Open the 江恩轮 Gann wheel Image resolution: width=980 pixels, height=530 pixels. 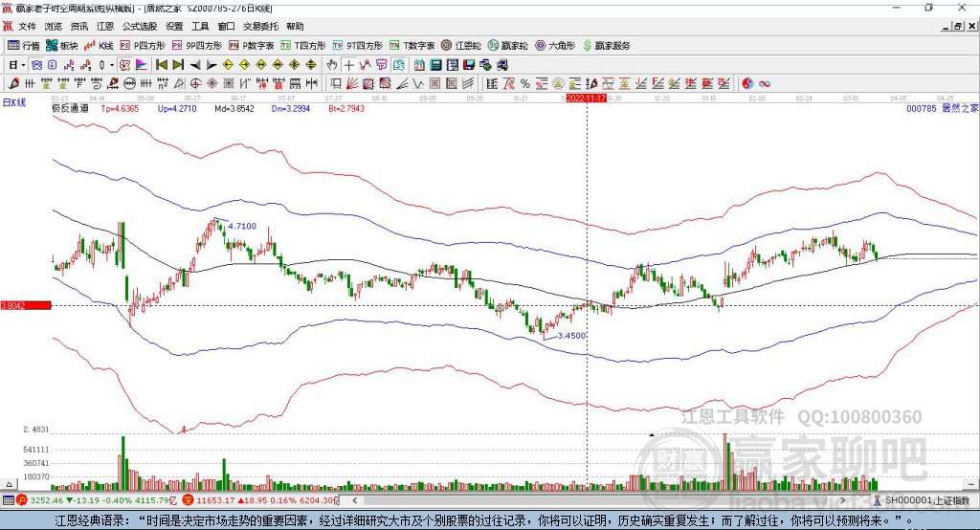tap(461, 46)
